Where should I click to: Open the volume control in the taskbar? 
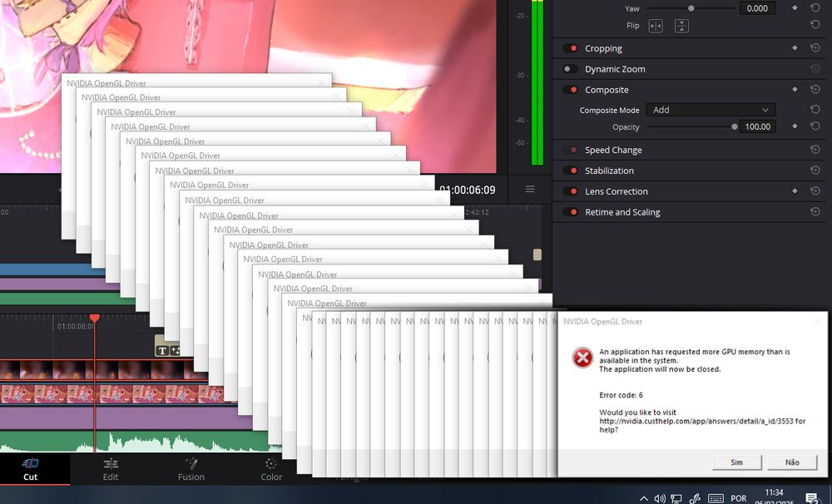660,498
